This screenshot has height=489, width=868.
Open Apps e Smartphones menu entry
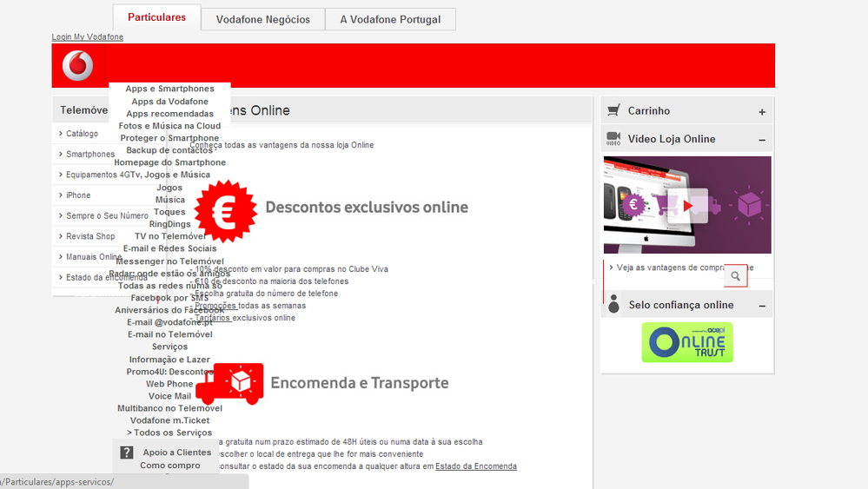pyautogui.click(x=169, y=89)
